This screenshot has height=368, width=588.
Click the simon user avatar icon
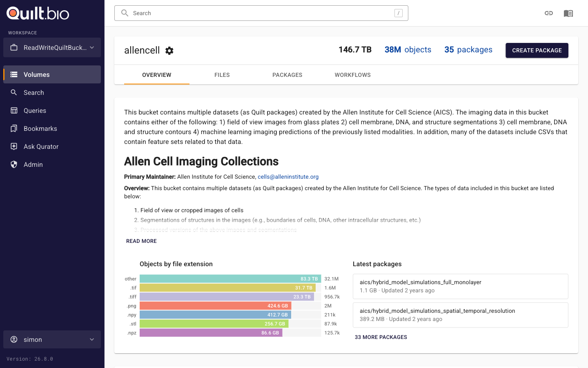coord(14,339)
